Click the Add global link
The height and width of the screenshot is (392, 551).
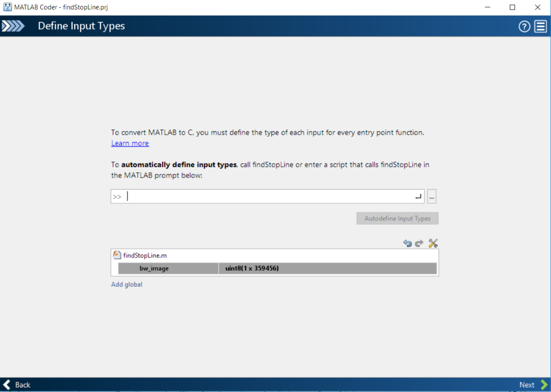(x=127, y=285)
